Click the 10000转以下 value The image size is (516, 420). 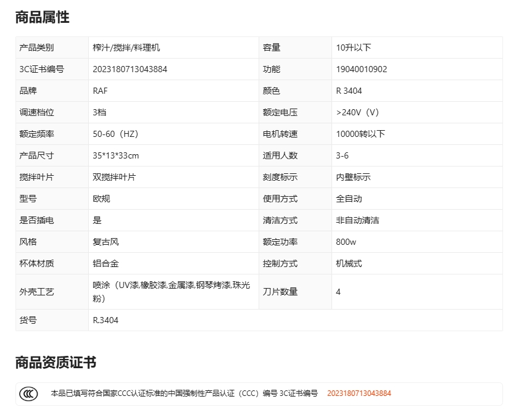[x=360, y=134]
